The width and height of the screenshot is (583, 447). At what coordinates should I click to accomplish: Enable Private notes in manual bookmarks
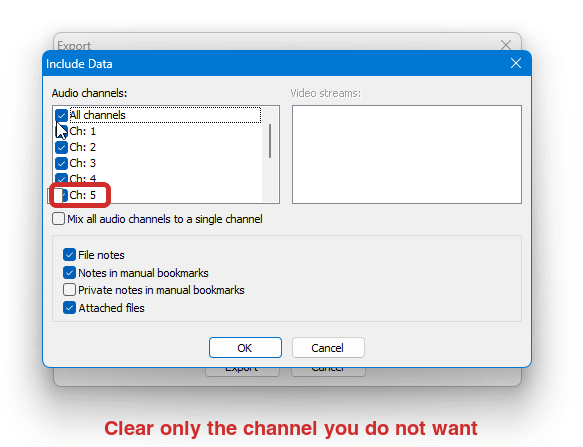[70, 290]
